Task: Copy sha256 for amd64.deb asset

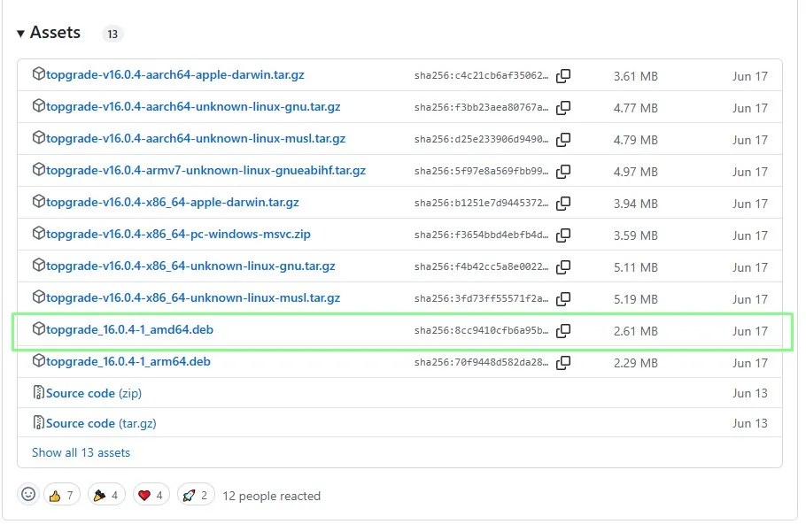Action: point(563,331)
